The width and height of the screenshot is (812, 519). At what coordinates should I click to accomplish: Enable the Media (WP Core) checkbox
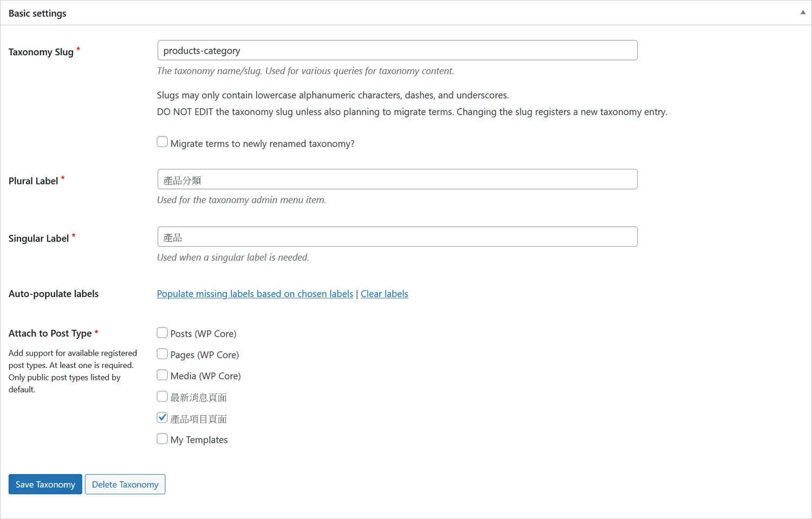162,375
